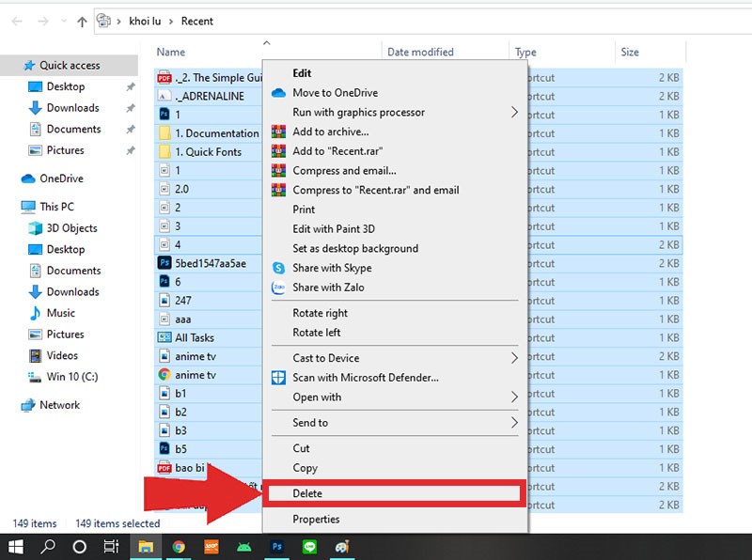
Task: Open the Windows Start menu
Action: click(15, 547)
